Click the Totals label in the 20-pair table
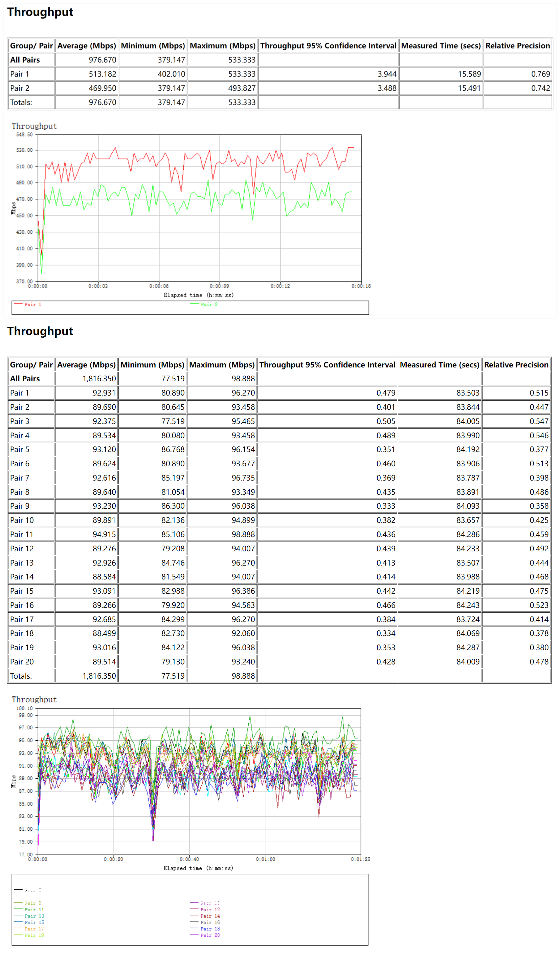This screenshot has width=560, height=953. pyautogui.click(x=21, y=676)
